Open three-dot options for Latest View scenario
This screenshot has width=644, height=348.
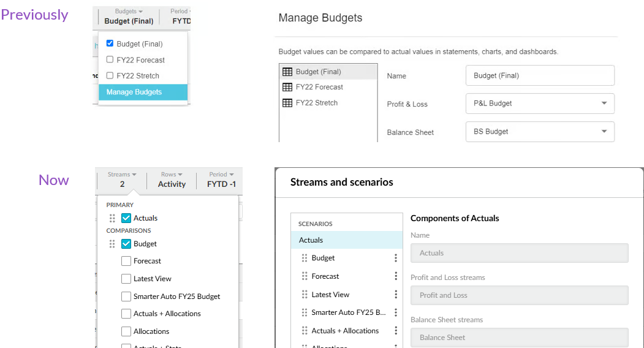396,295
